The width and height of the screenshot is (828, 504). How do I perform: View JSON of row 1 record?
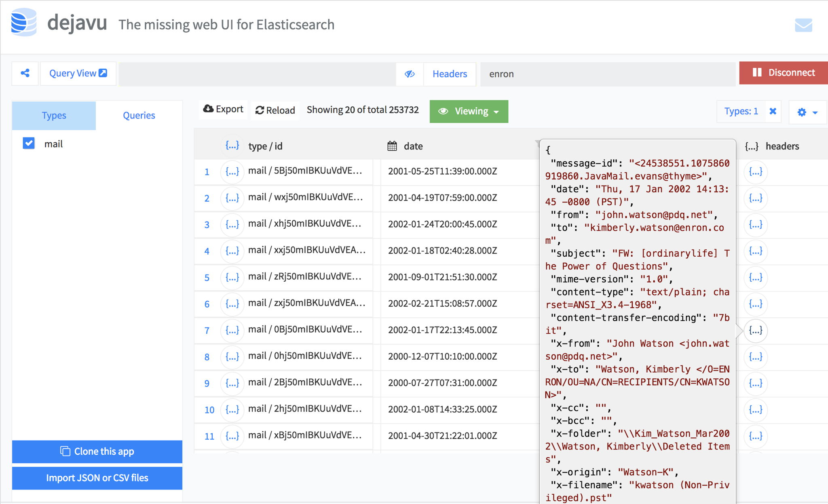pos(232,171)
